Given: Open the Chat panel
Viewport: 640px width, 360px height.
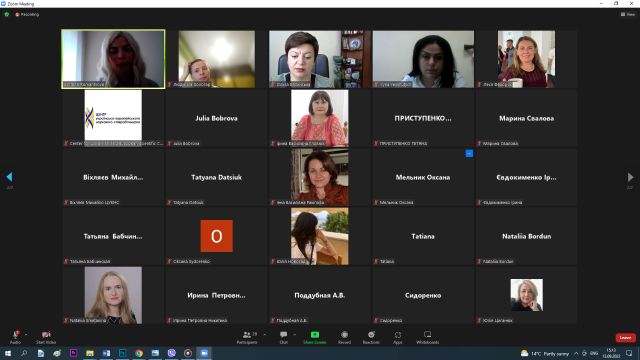Looking at the screenshot, I should pos(284,337).
